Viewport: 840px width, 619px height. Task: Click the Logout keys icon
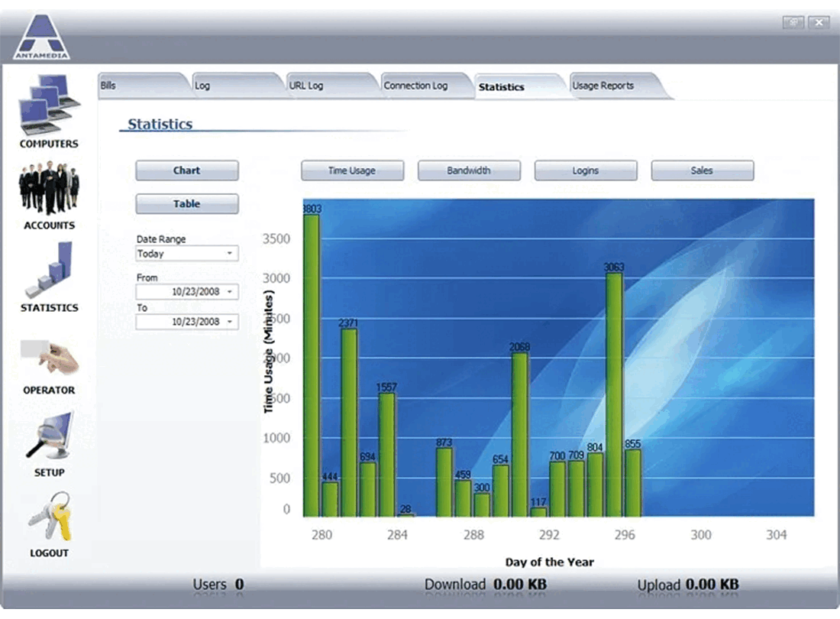(50, 516)
